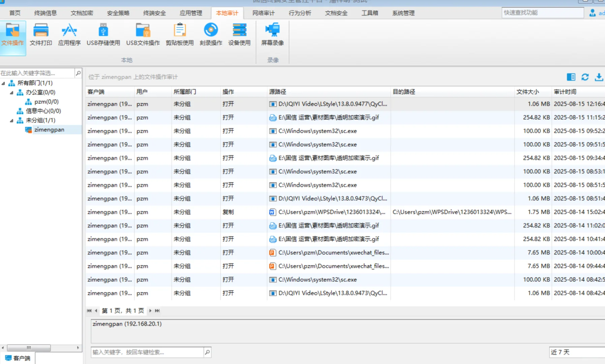The width and height of the screenshot is (605, 364).
Task: Switch to the 终端安全 tab
Action: (155, 13)
